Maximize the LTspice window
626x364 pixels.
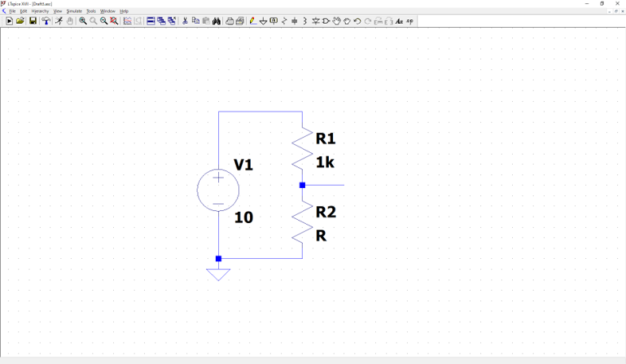[x=602, y=4]
